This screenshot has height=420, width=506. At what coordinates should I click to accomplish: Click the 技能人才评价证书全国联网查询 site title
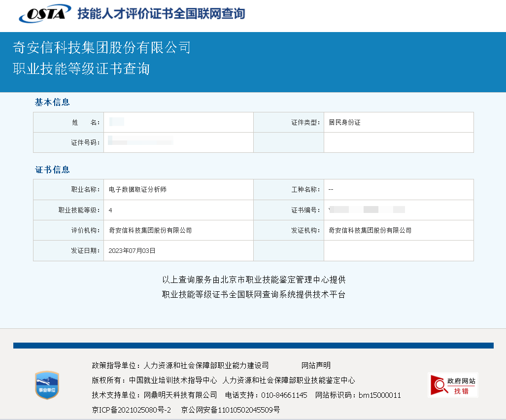161,13
